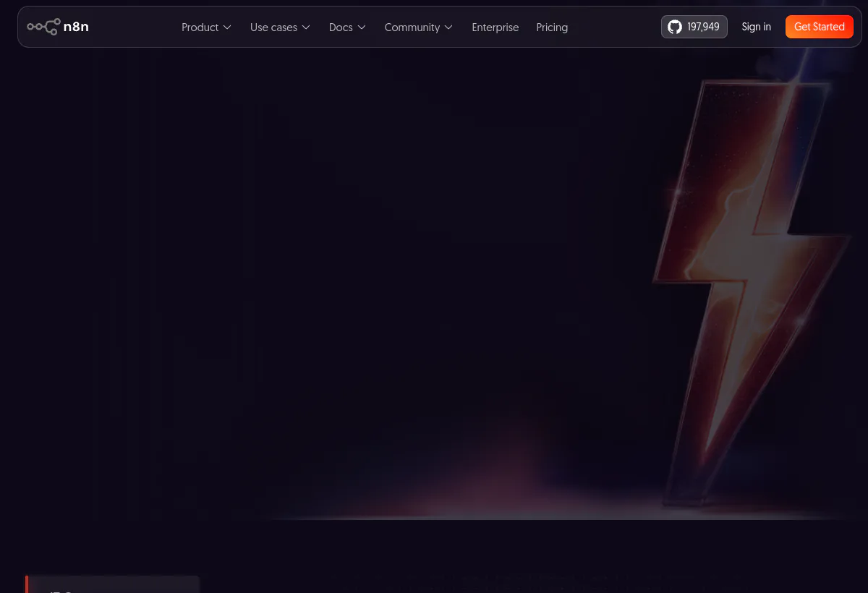Image resolution: width=868 pixels, height=593 pixels.
Task: Go to the Enterprise page
Action: pos(495,27)
